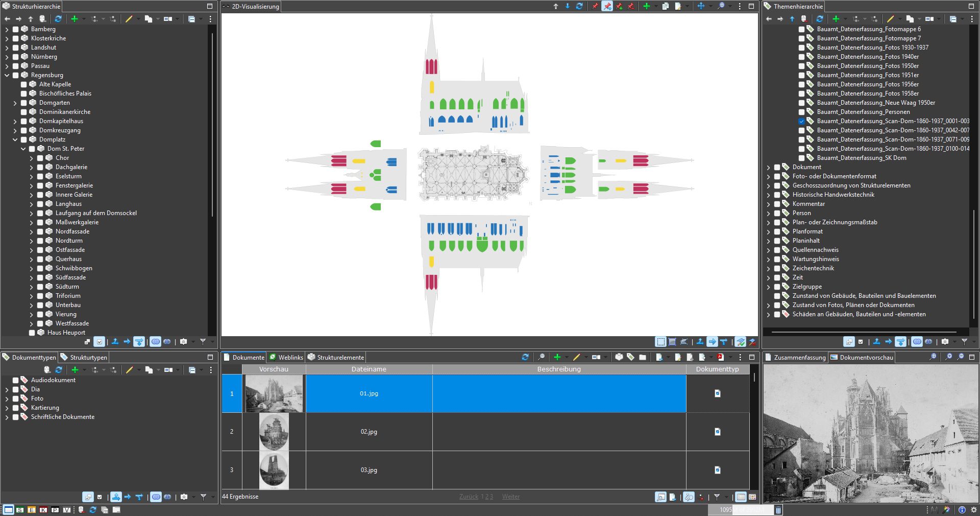
Task: Click the blue info icon in status bar
Action: pos(962,510)
